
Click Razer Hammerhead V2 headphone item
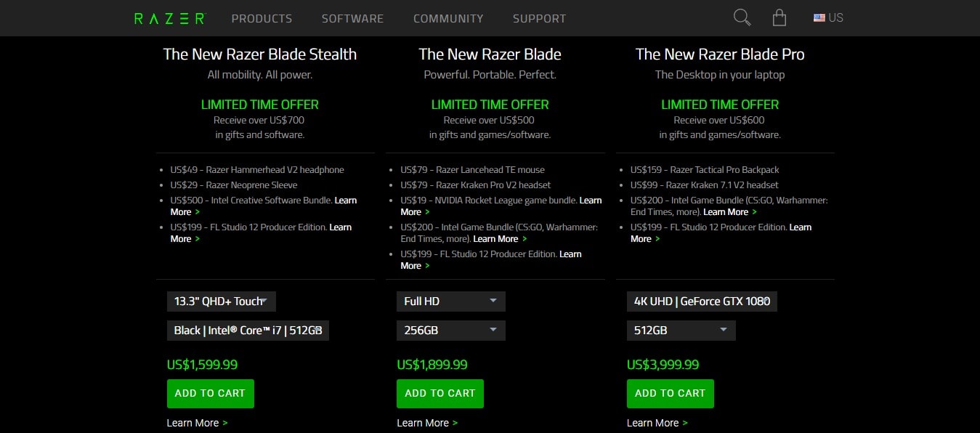point(257,170)
